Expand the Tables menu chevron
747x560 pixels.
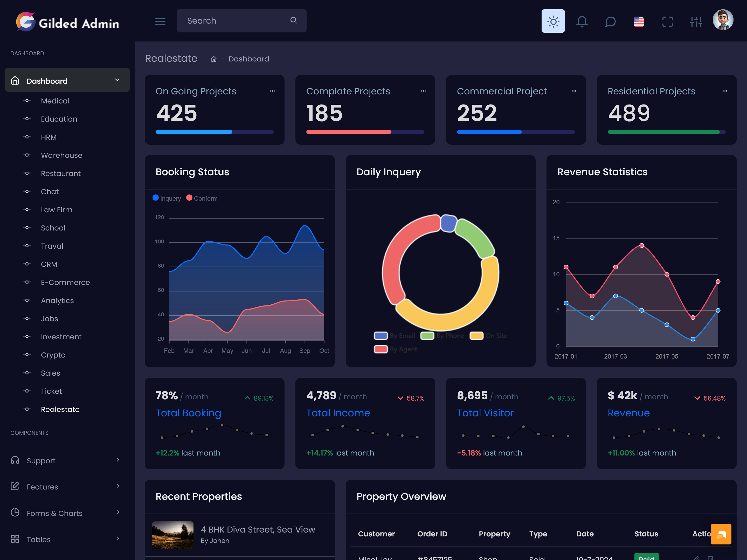117,538
